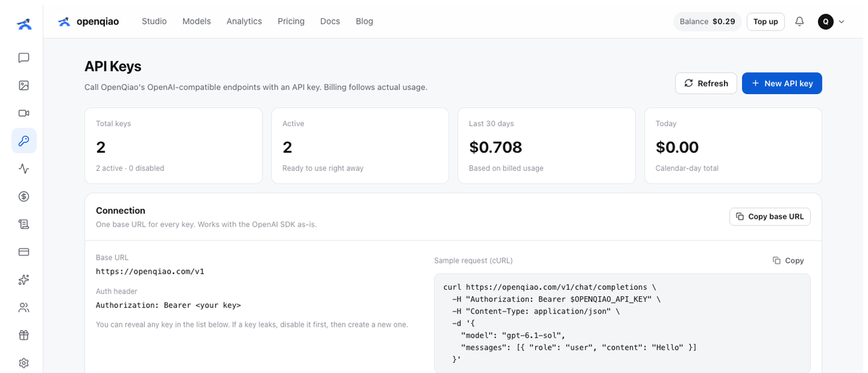Click the Today $0.00 card
Viewport: 868px width, 373px height.
(733, 146)
